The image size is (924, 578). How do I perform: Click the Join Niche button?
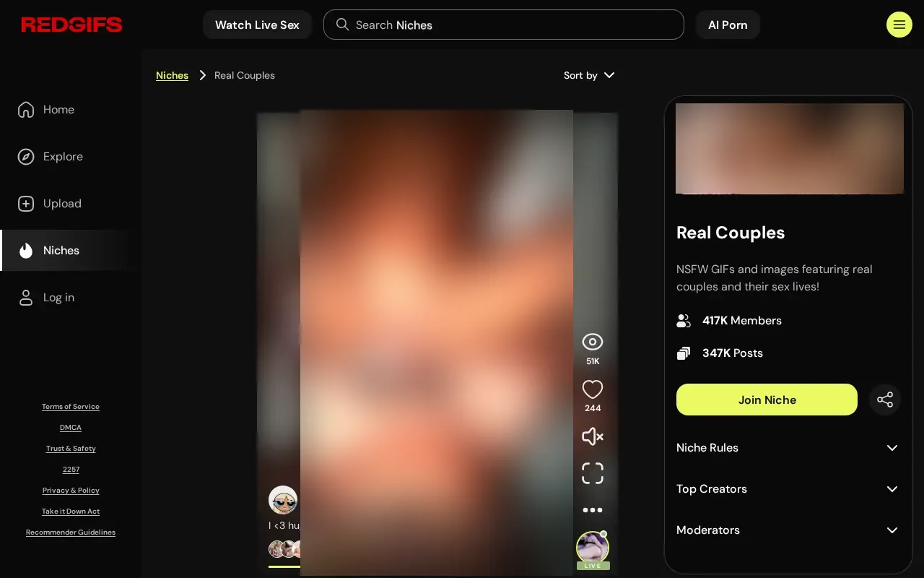(x=767, y=400)
